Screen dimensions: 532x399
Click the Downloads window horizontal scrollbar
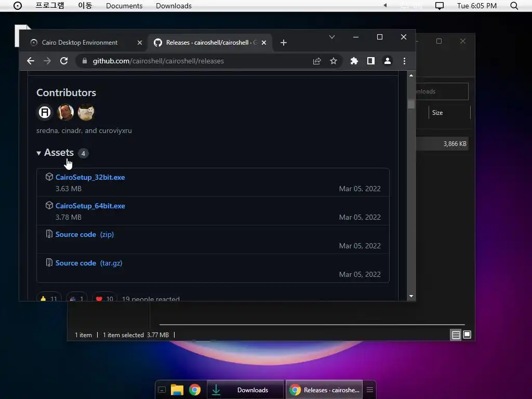tap(312, 325)
